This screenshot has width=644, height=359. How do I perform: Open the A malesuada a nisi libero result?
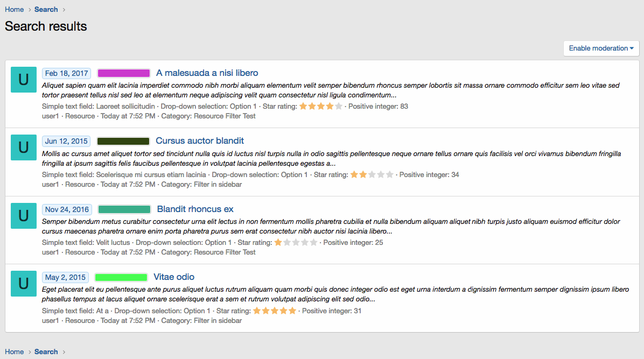[207, 73]
